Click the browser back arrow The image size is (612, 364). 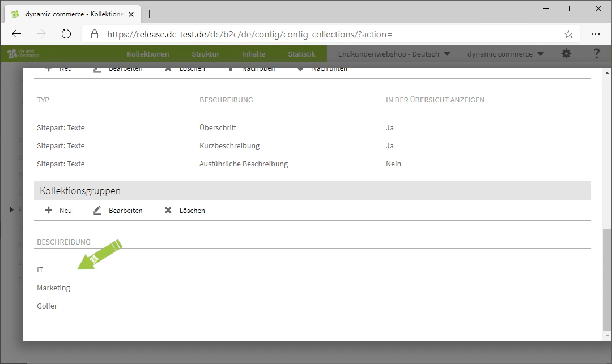[x=16, y=35]
